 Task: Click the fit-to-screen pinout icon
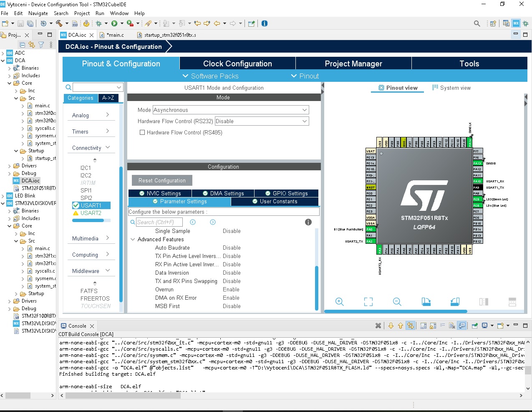pos(368,302)
